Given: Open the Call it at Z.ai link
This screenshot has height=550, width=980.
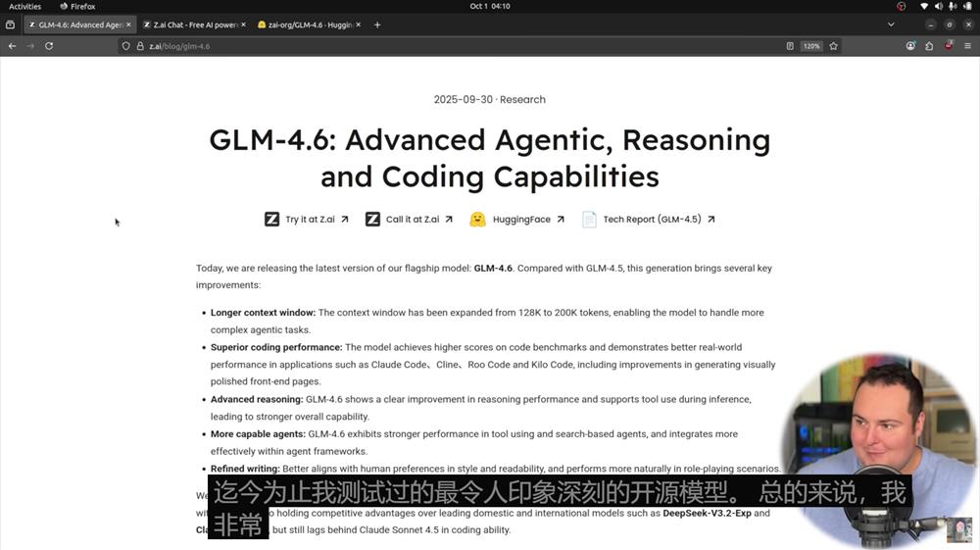Looking at the screenshot, I should 409,220.
